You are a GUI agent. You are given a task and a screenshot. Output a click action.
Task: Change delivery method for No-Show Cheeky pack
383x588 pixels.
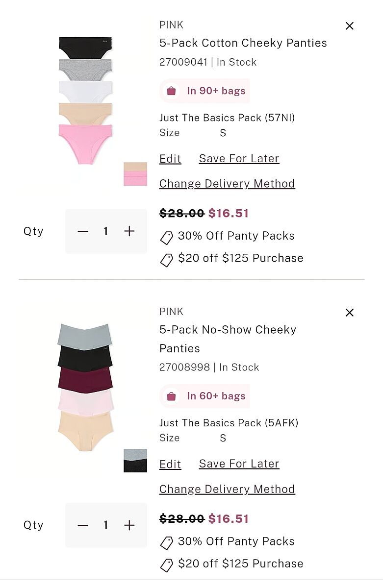(x=227, y=489)
